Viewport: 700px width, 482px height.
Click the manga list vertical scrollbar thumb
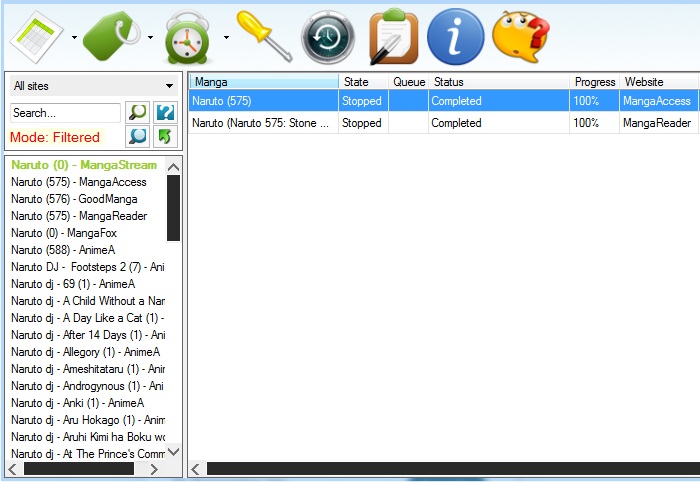point(173,208)
